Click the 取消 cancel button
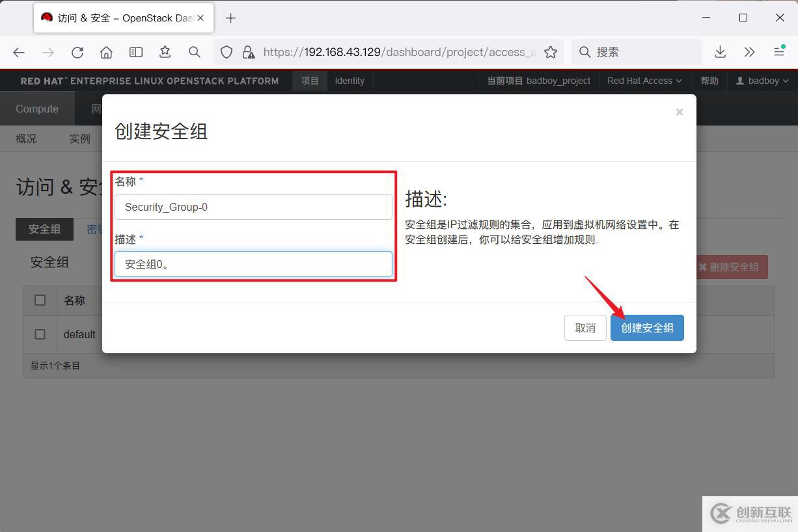 pyautogui.click(x=585, y=328)
